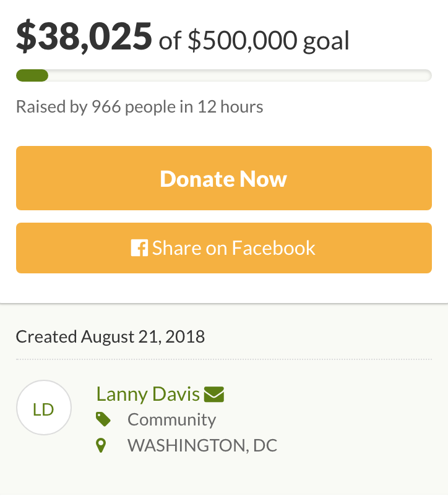
Task: Click the green tag icon next to Community
Action: pos(103,419)
